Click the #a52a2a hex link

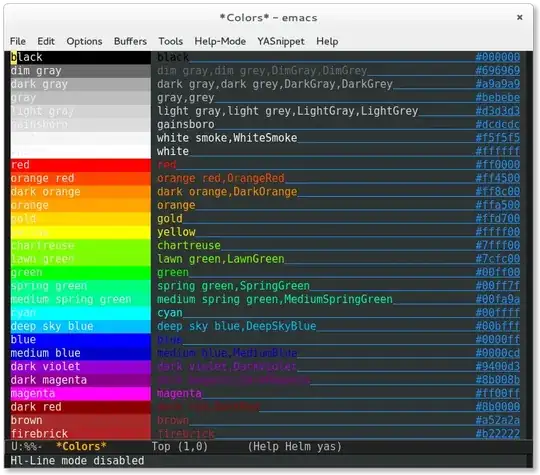click(x=498, y=420)
